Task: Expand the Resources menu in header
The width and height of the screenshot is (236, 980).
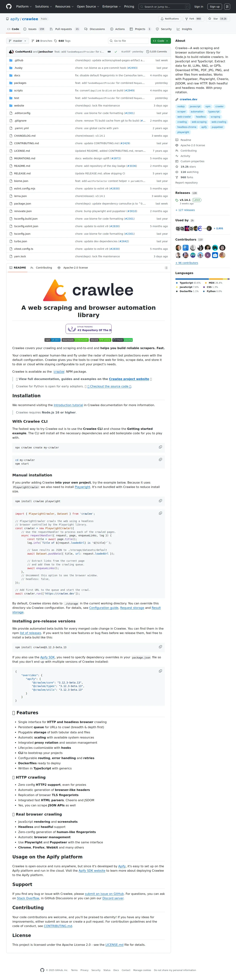Action: point(64,6)
